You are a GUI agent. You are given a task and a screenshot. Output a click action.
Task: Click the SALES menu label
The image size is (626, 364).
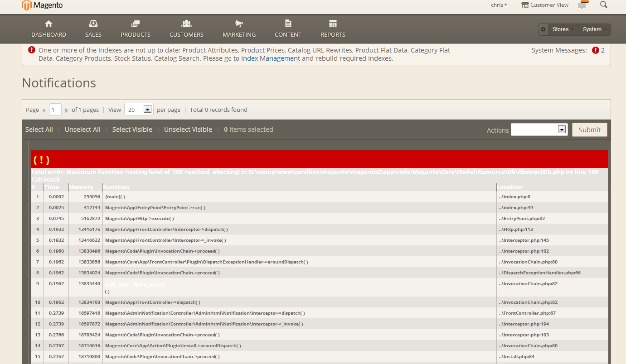pos(93,35)
